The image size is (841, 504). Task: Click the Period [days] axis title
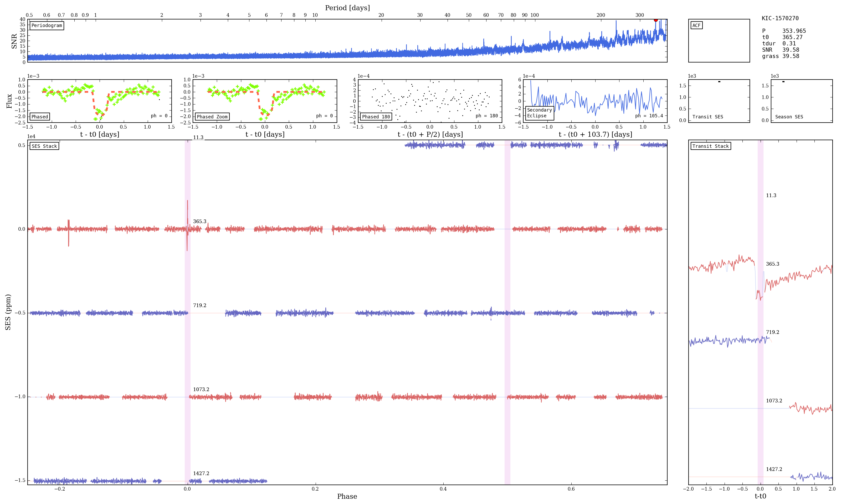tap(347, 8)
